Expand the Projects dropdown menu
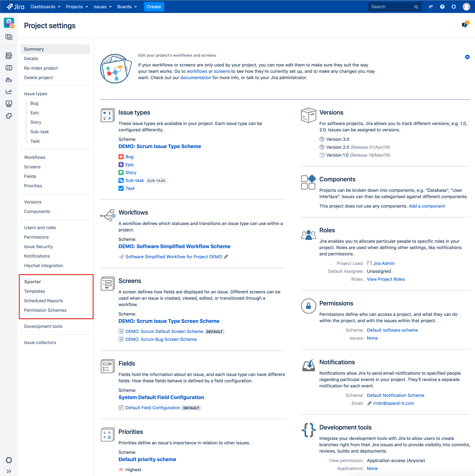 click(77, 7)
